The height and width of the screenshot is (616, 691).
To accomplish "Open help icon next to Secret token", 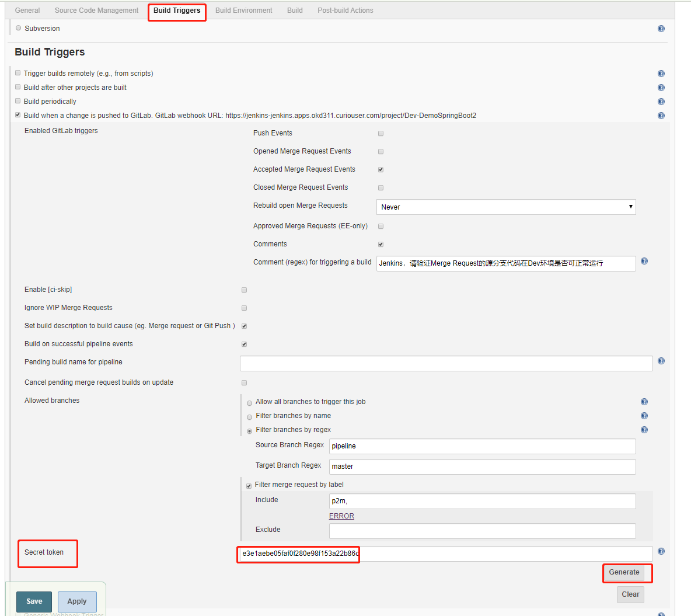I will click(x=661, y=551).
